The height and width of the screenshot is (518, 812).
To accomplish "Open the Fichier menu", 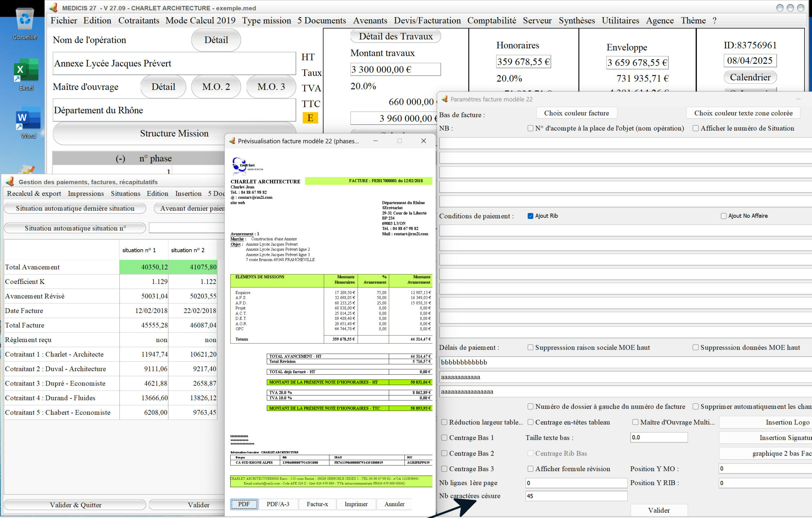I will click(x=64, y=21).
